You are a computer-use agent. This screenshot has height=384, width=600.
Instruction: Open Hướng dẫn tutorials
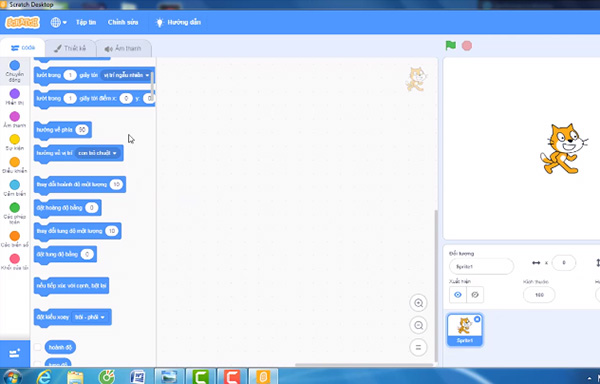click(x=178, y=22)
